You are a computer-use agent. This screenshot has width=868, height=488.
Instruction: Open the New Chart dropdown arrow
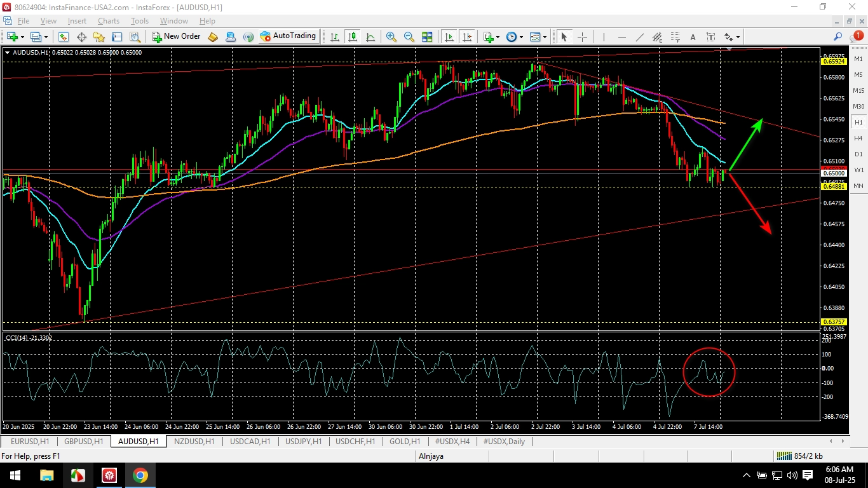[22, 37]
